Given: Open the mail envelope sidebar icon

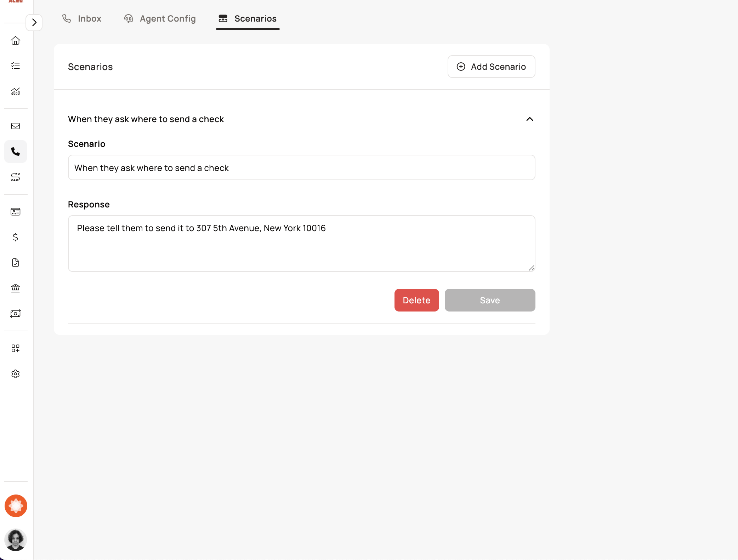Looking at the screenshot, I should point(16,126).
